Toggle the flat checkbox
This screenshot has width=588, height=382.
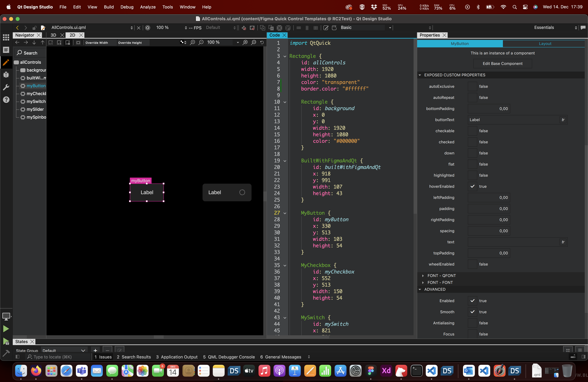472,164
